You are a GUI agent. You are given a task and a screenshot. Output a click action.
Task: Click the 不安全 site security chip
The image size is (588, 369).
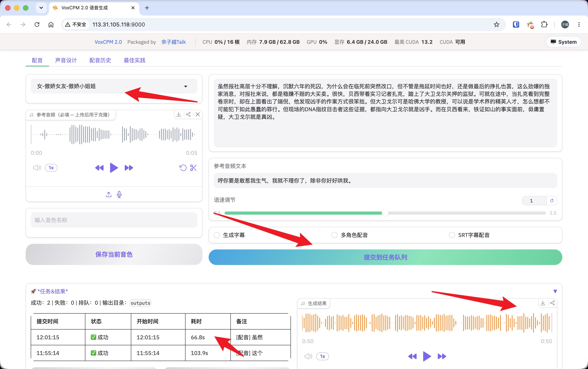click(76, 24)
